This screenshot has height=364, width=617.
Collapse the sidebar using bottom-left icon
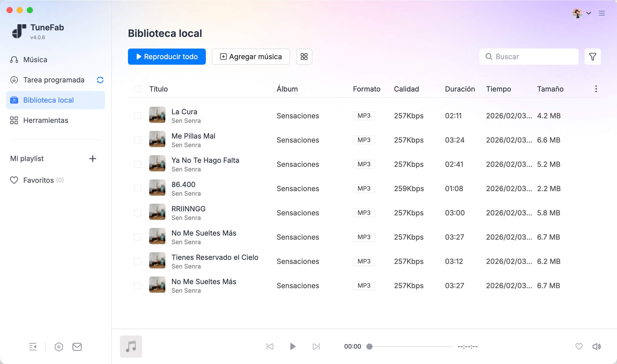(x=32, y=347)
